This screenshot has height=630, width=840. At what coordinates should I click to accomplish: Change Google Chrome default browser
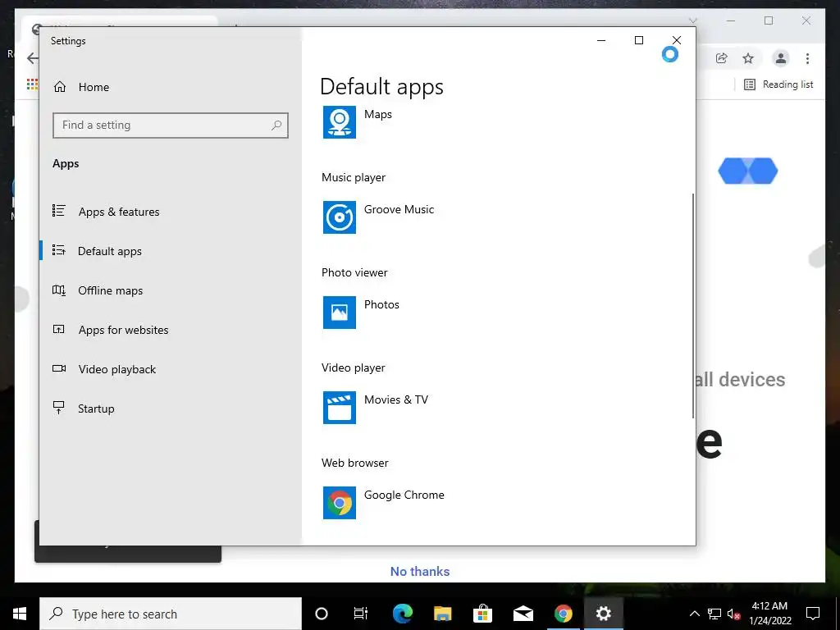pyautogui.click(x=404, y=495)
